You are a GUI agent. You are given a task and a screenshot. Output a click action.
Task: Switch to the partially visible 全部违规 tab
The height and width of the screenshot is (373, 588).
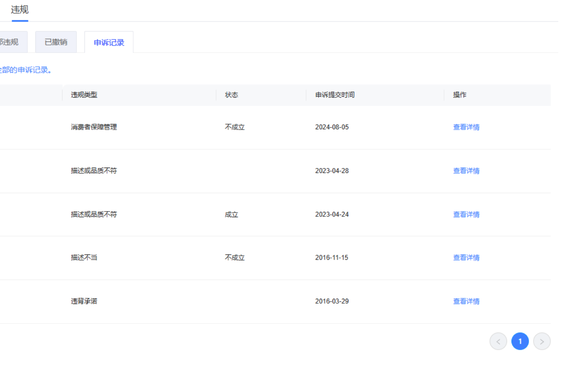[10, 42]
